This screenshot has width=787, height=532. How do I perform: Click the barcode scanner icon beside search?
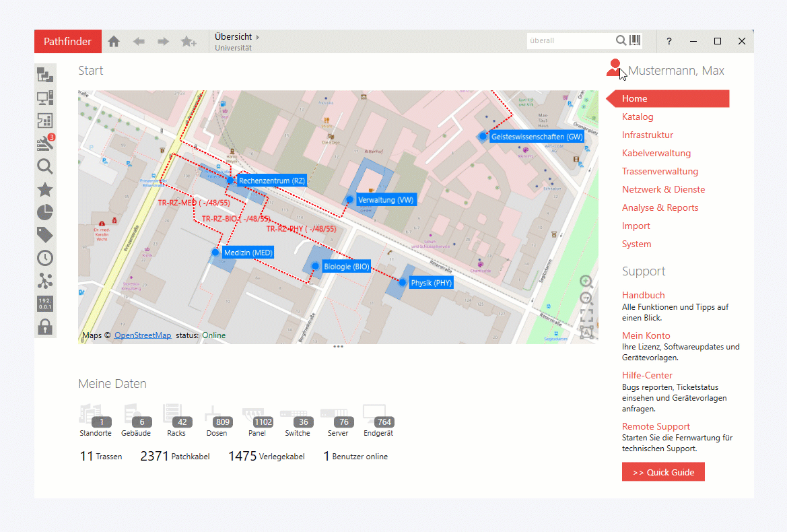(636, 41)
